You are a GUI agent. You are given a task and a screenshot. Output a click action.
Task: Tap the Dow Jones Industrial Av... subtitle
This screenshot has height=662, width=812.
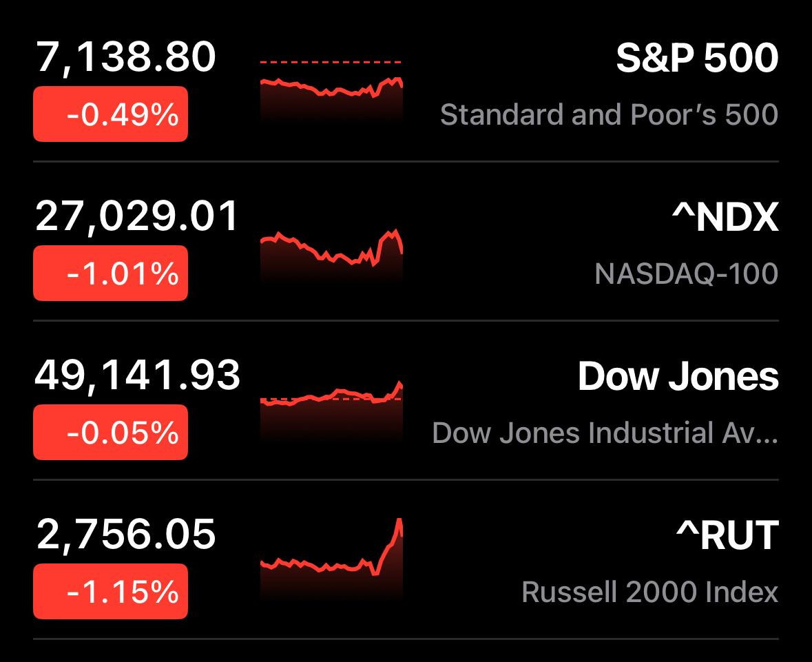[x=605, y=433]
